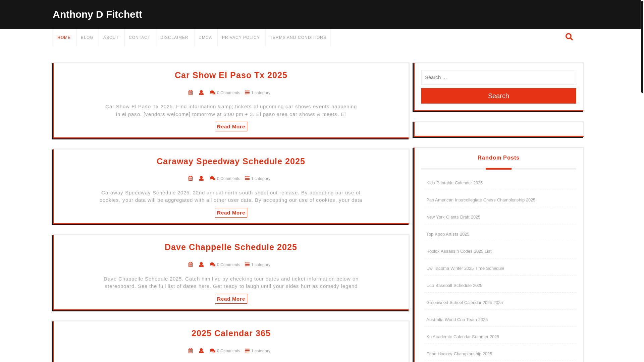Viewport: 644px width, 362px height.
Task: Open the Caraway Speedway Schedule 2025 title
Action: [231, 161]
